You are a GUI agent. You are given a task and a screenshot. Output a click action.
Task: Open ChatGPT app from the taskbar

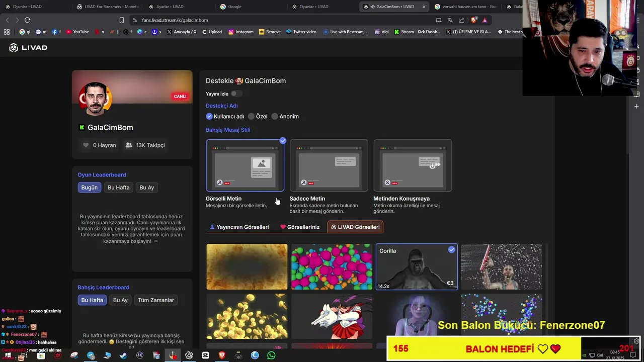(189, 355)
